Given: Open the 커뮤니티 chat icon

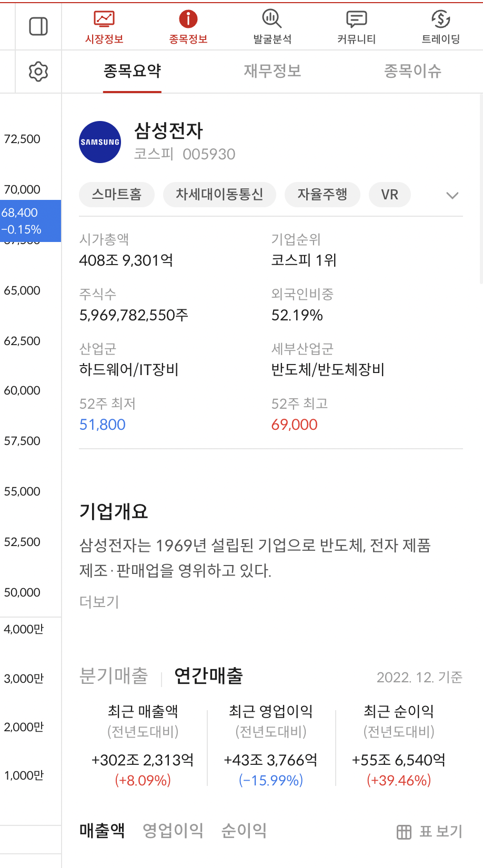Looking at the screenshot, I should pyautogui.click(x=357, y=19).
